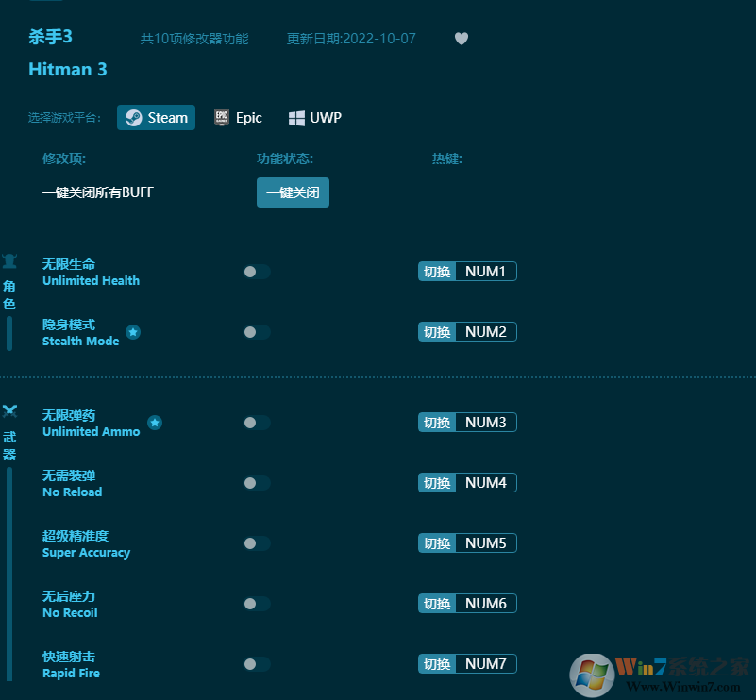Click the Steam logo icon

coord(134,118)
